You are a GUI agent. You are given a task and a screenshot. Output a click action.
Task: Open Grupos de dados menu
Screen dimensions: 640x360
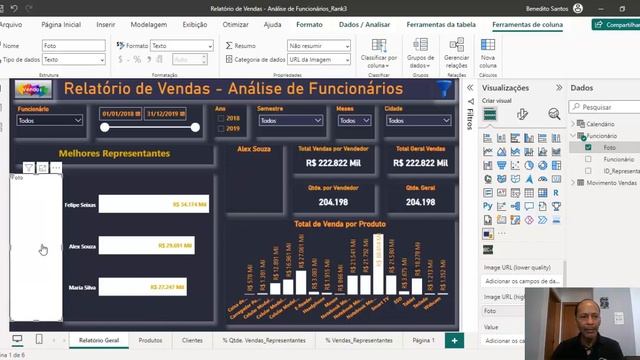pyautogui.click(x=420, y=53)
